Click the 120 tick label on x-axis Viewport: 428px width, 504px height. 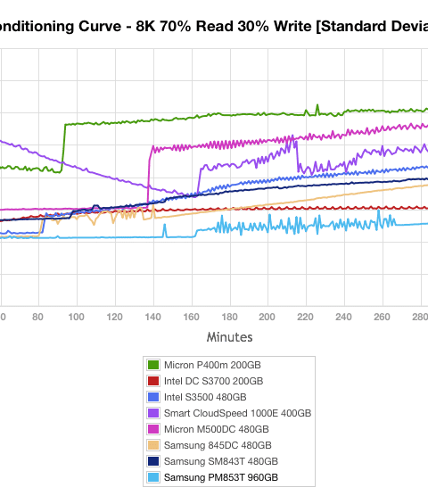click(115, 317)
